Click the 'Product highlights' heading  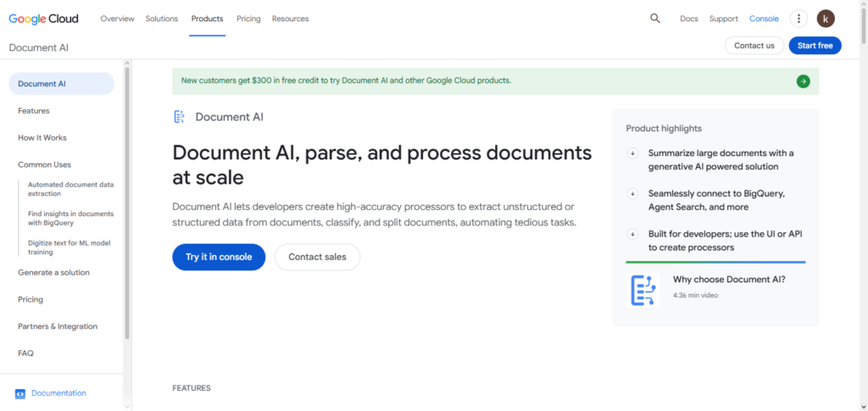(664, 128)
